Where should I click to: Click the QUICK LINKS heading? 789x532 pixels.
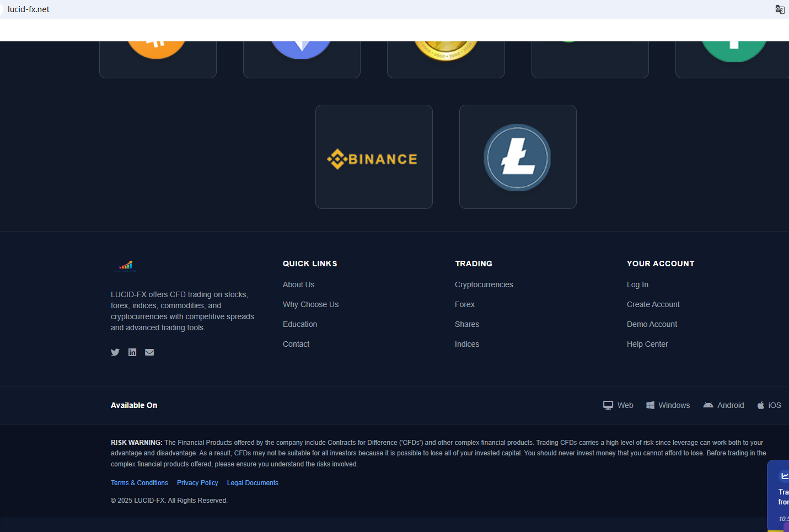pos(310,264)
